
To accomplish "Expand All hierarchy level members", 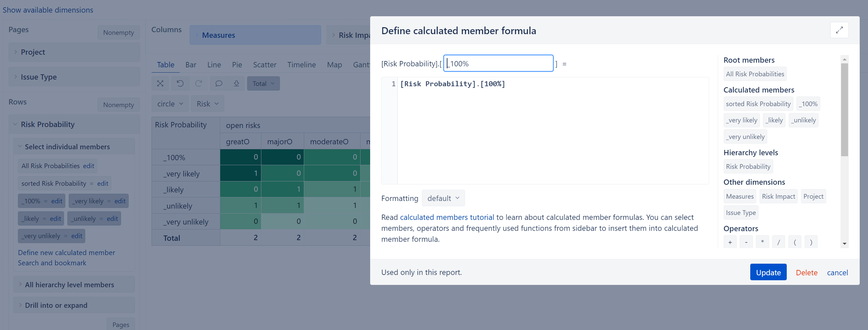I will pos(74,285).
